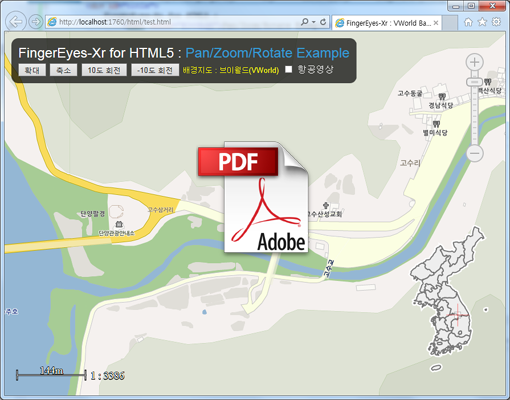Click the 축소 zoom-out button
Screen dimensions: 510x400
63,70
